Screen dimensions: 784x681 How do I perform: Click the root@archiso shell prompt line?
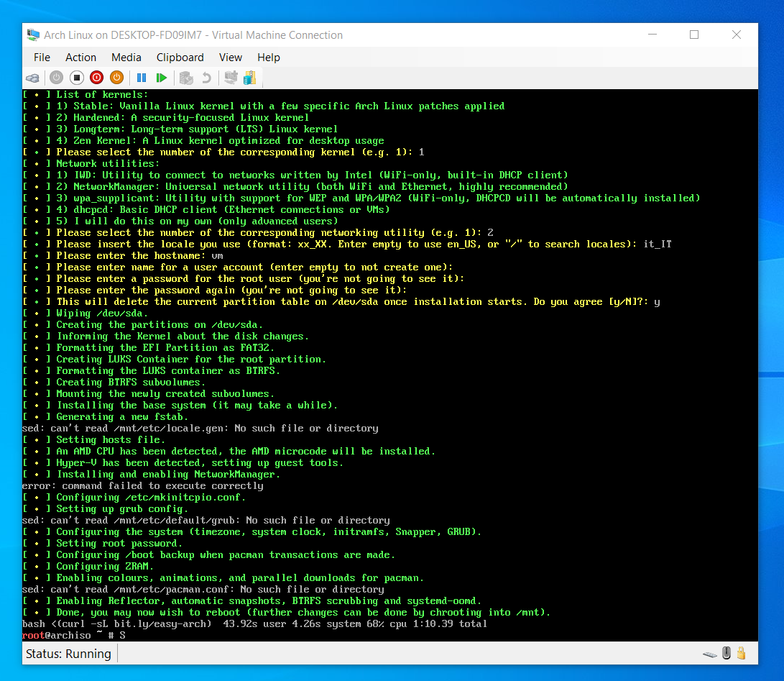pos(73,636)
